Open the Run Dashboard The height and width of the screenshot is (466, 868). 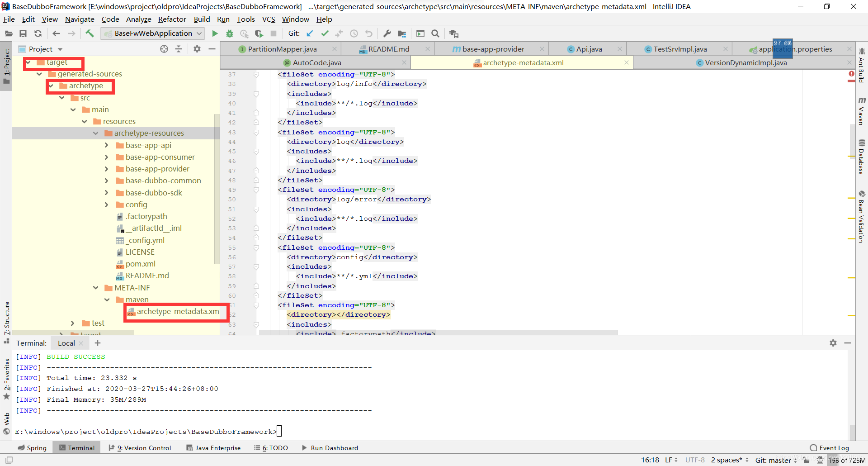point(330,448)
